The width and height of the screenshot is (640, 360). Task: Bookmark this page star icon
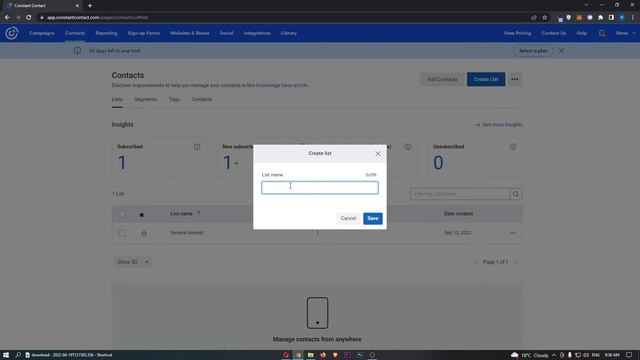coord(544,18)
